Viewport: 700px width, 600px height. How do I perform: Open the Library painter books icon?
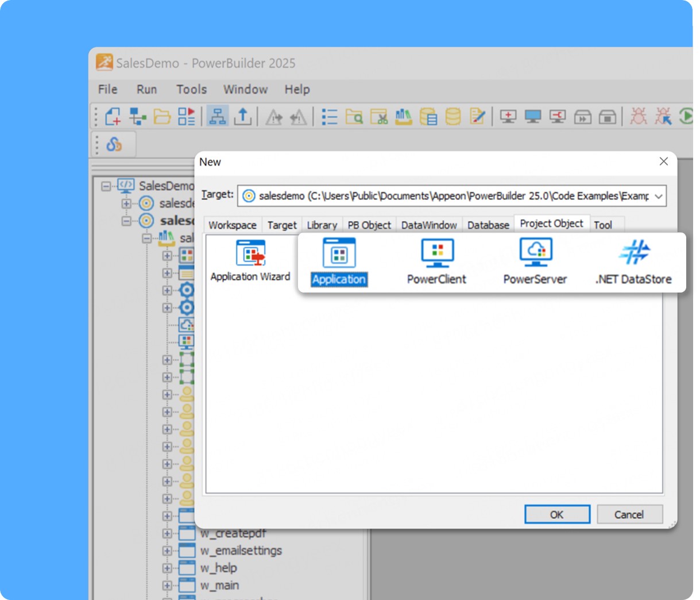click(x=403, y=116)
